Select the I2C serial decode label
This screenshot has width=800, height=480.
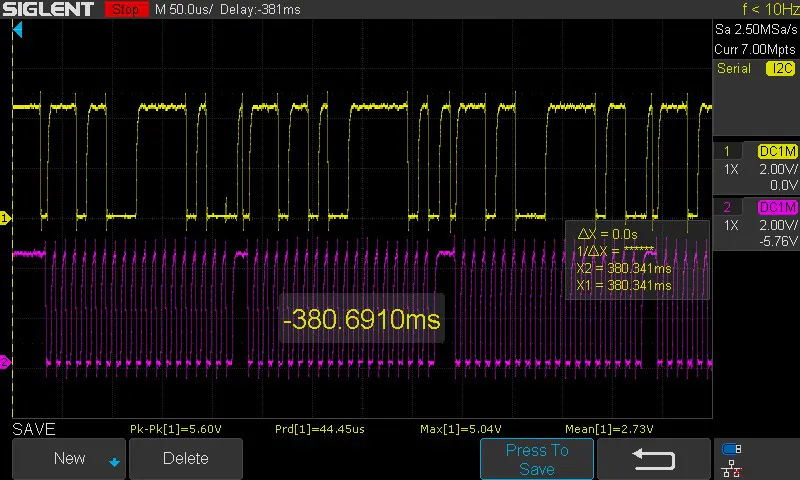coord(781,68)
